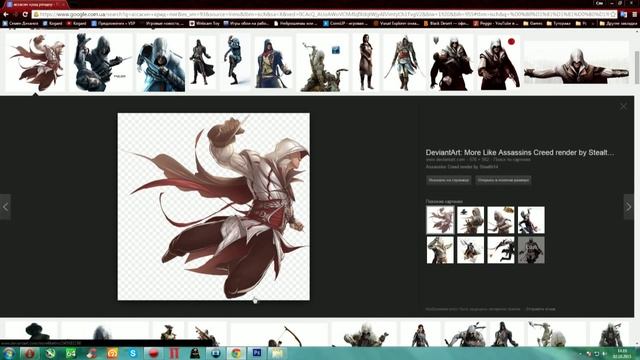Go back with the browser back arrow
Image resolution: width=640 pixels, height=360 pixels.
coord(6,14)
